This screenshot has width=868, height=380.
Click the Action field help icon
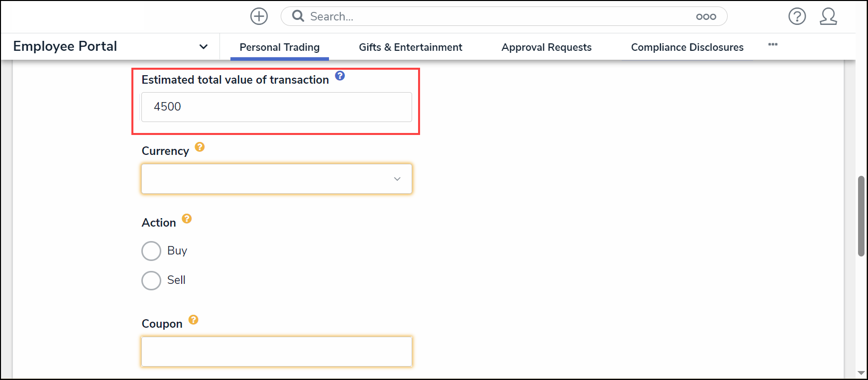[187, 219]
